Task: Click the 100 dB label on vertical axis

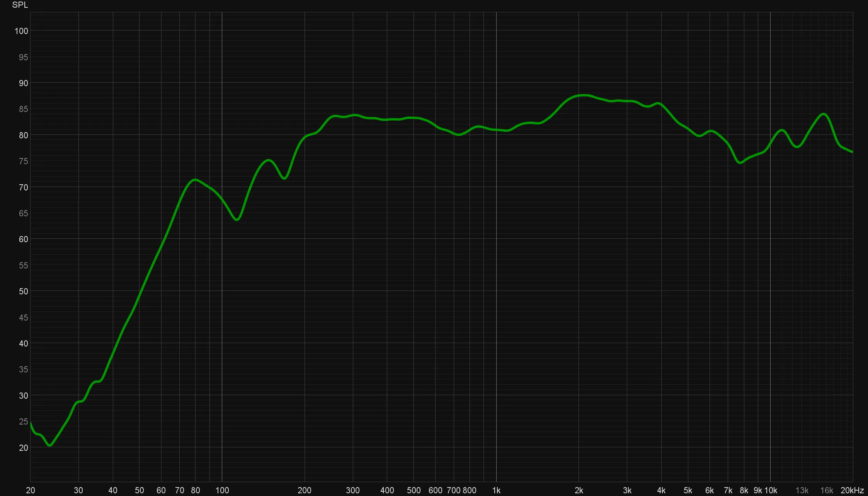Action: coord(21,31)
